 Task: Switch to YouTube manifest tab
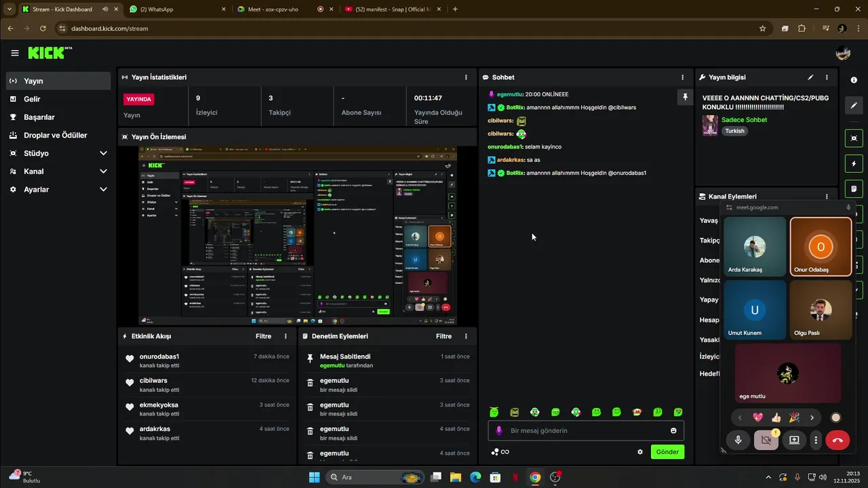(x=392, y=9)
